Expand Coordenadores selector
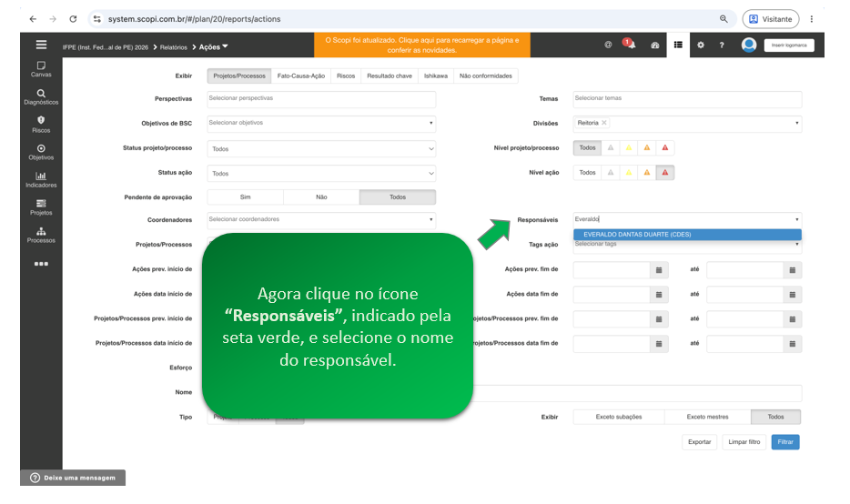The width and height of the screenshot is (850, 504). coord(431,219)
